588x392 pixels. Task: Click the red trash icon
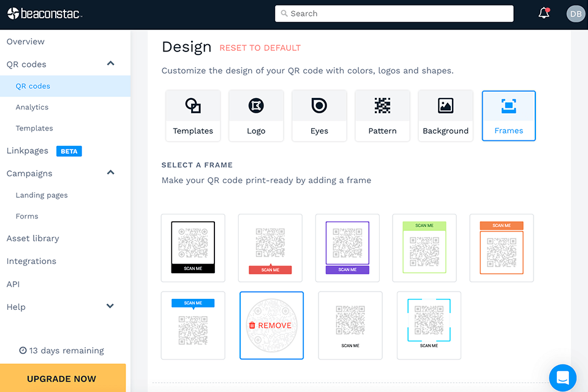coord(252,325)
